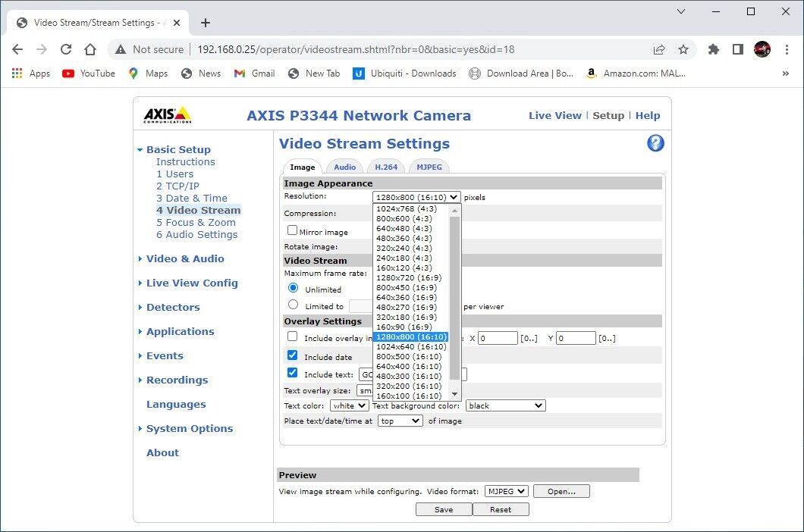
Task: Open 2 TCP/IP menu item
Action: [178, 186]
